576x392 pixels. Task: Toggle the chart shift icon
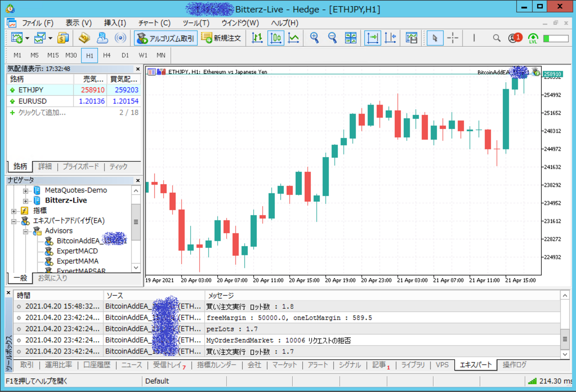pos(390,38)
